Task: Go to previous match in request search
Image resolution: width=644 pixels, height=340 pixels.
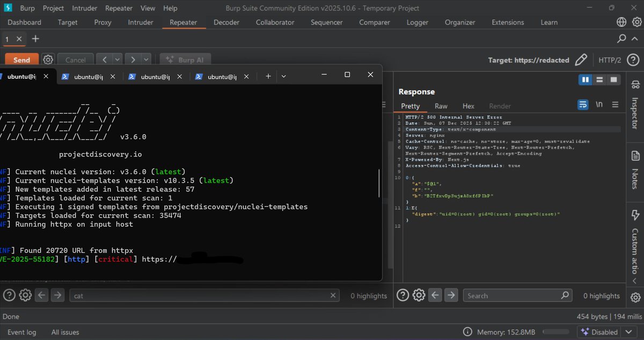Action: pyautogui.click(x=42, y=295)
